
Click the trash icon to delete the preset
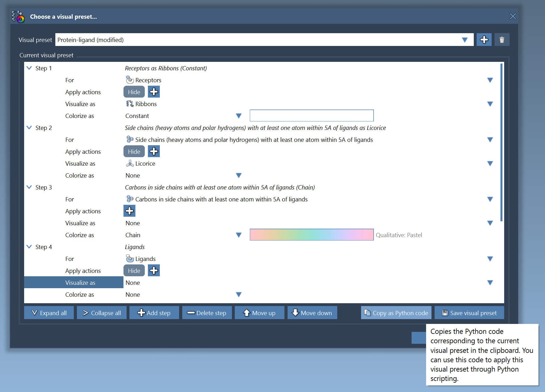click(x=502, y=39)
